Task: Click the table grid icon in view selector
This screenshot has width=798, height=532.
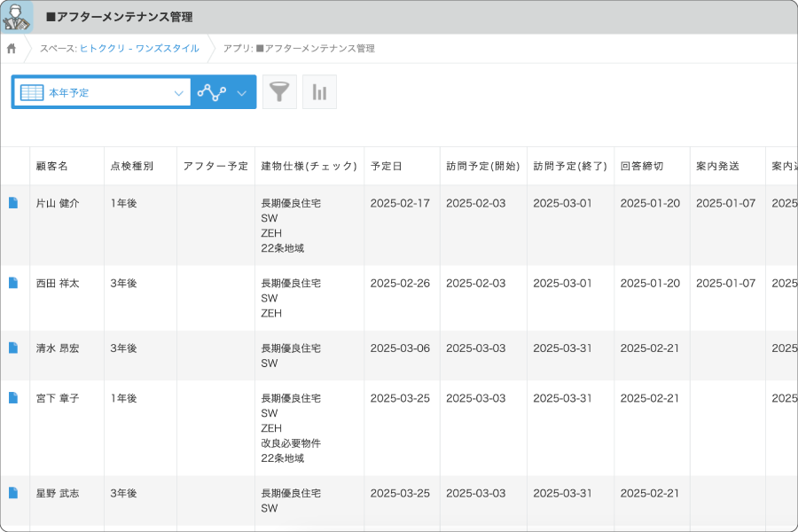Action: pyautogui.click(x=32, y=92)
